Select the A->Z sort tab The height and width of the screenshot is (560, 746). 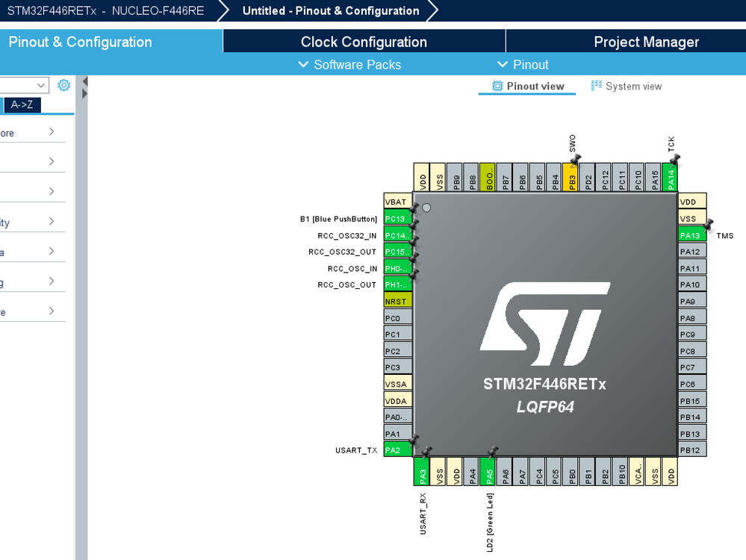pos(22,105)
